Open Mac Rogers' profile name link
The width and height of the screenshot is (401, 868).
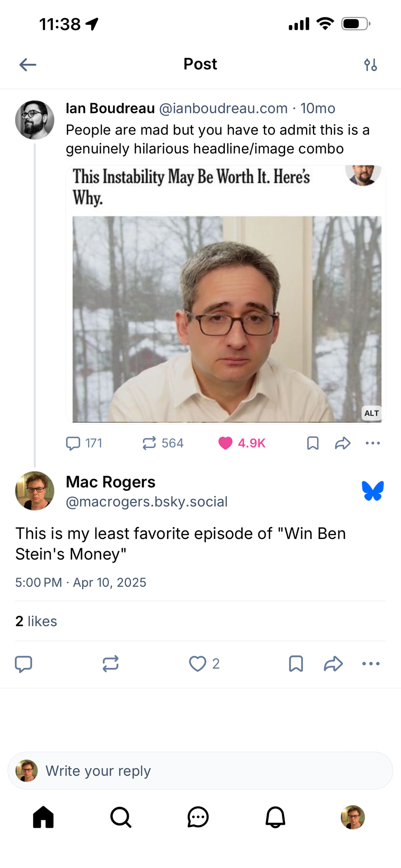(x=111, y=482)
